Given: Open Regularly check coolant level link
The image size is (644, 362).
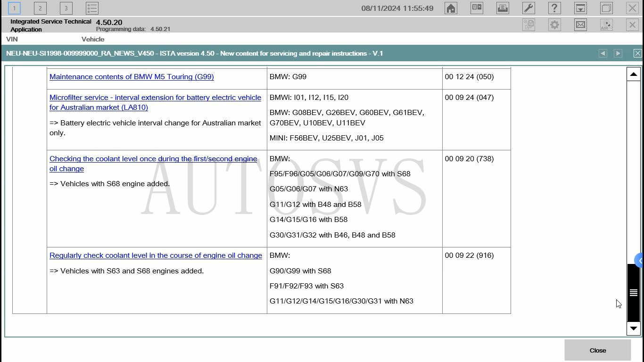Looking at the screenshot, I should (x=156, y=255).
